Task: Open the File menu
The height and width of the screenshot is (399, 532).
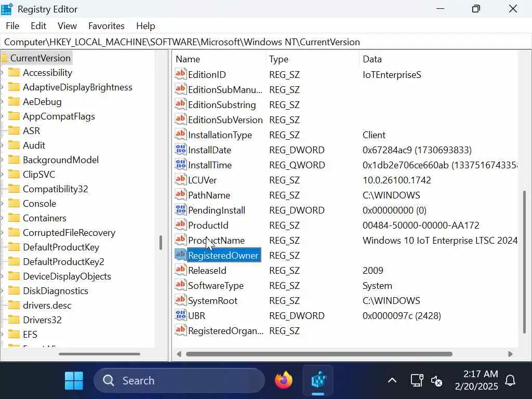Action: tap(12, 26)
